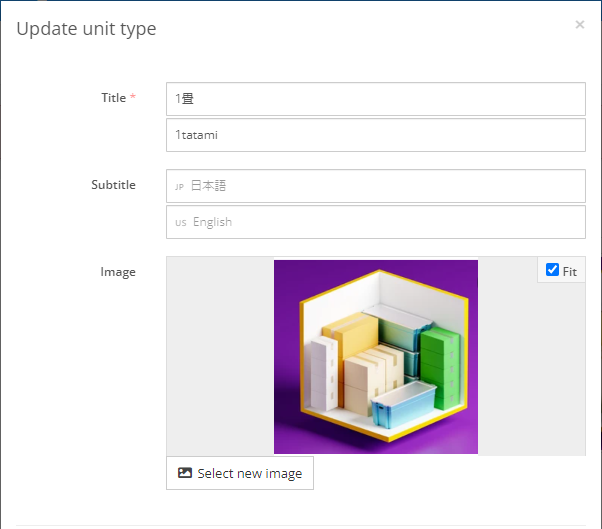Click gray area right of preview below Fit

pos(532,369)
